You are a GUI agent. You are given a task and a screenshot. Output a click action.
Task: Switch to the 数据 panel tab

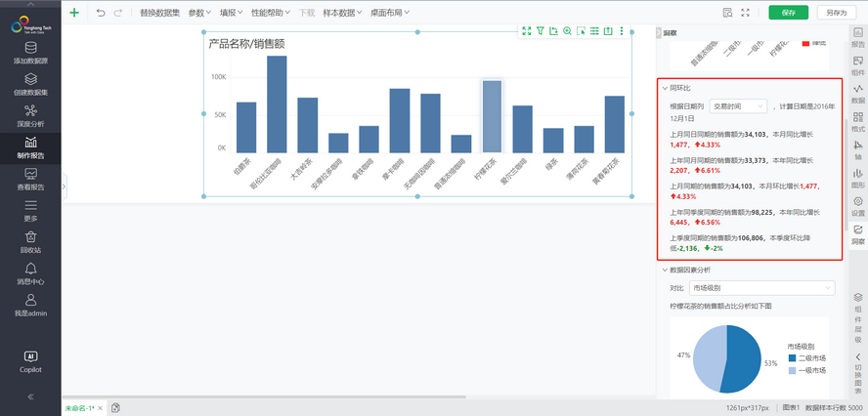[858, 95]
